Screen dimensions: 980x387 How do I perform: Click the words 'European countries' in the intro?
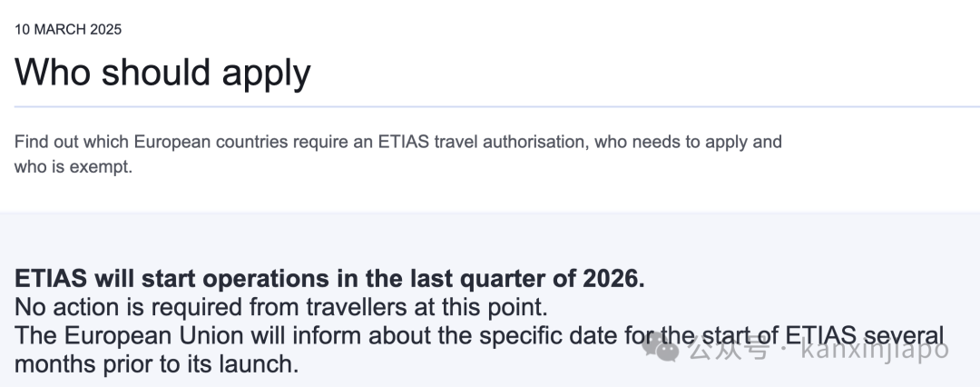211,142
